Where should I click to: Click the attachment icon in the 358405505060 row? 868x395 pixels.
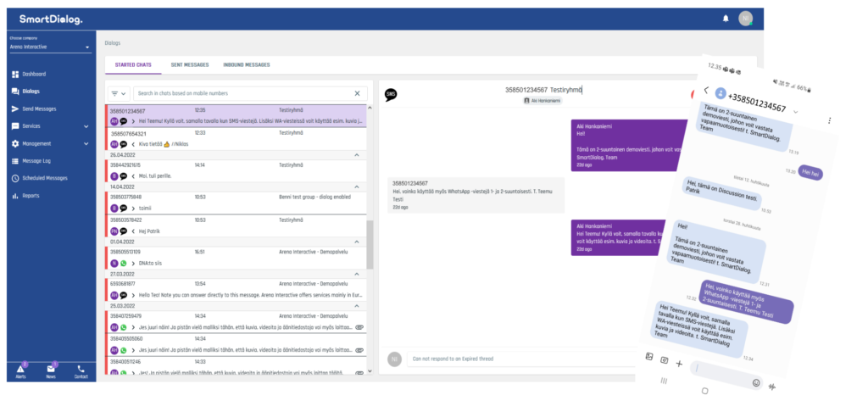pyautogui.click(x=359, y=350)
